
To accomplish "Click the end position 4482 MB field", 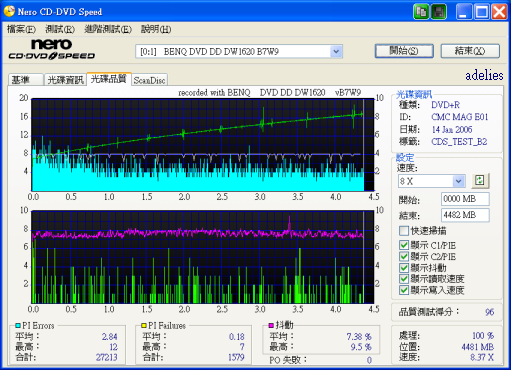I will coord(465,215).
